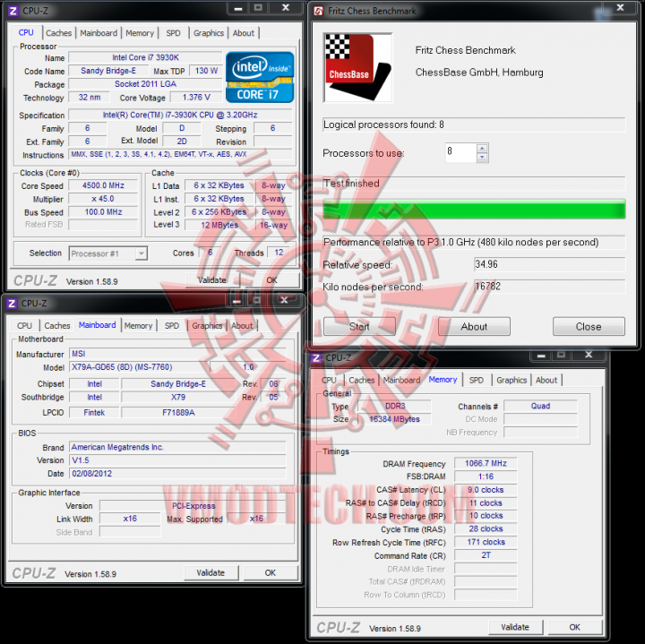The height and width of the screenshot is (644, 645).
Task: Click Channels value Quad
Action: [540, 406]
